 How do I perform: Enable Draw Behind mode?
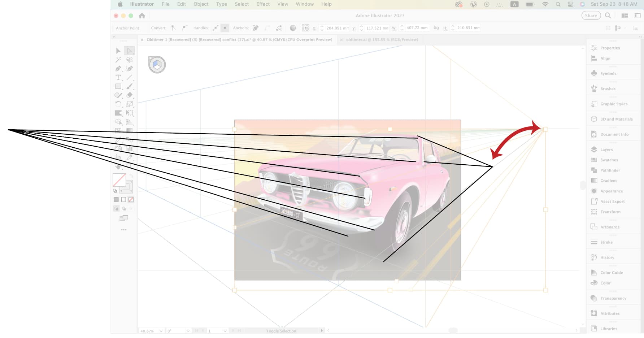point(124,208)
